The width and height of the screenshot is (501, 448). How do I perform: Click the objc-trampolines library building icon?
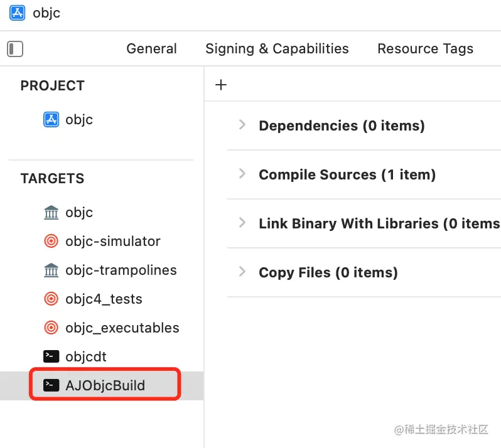[x=51, y=270]
